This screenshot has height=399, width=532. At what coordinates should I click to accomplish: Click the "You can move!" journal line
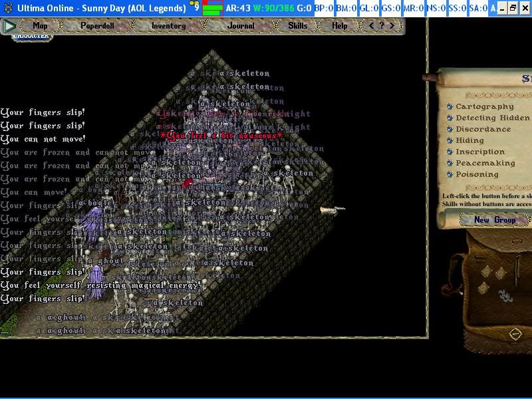click(34, 192)
